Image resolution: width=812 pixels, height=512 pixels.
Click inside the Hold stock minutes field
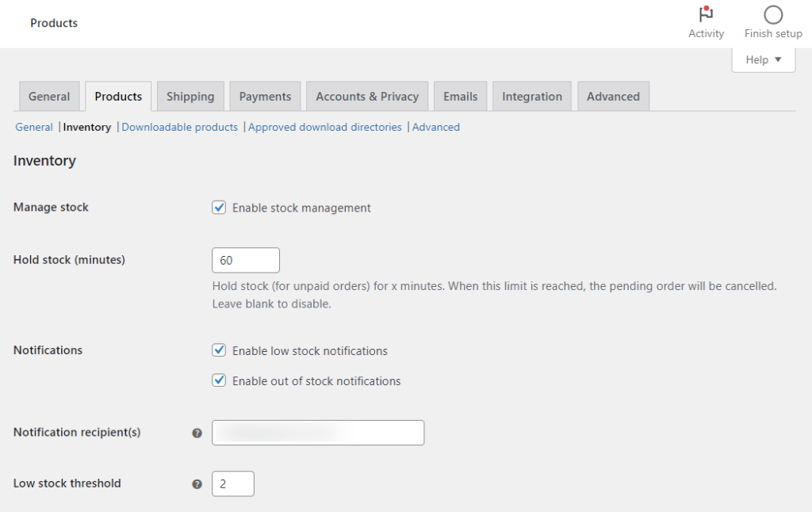[245, 260]
